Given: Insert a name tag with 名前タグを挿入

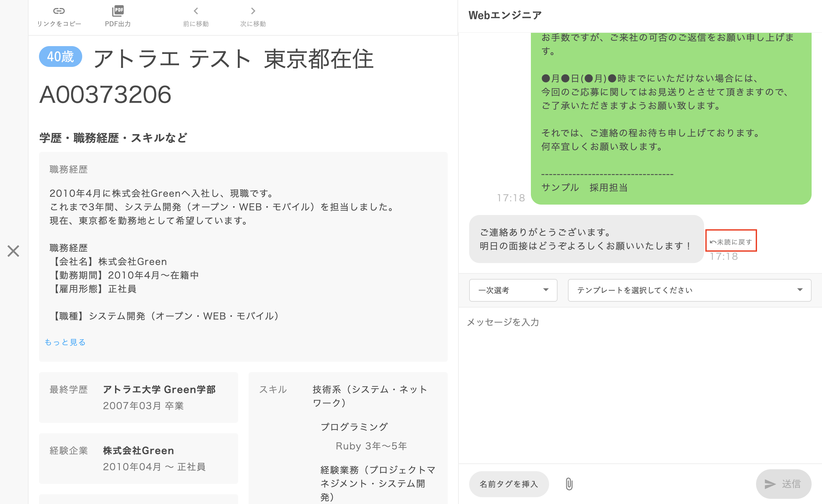Looking at the screenshot, I should 509,484.
